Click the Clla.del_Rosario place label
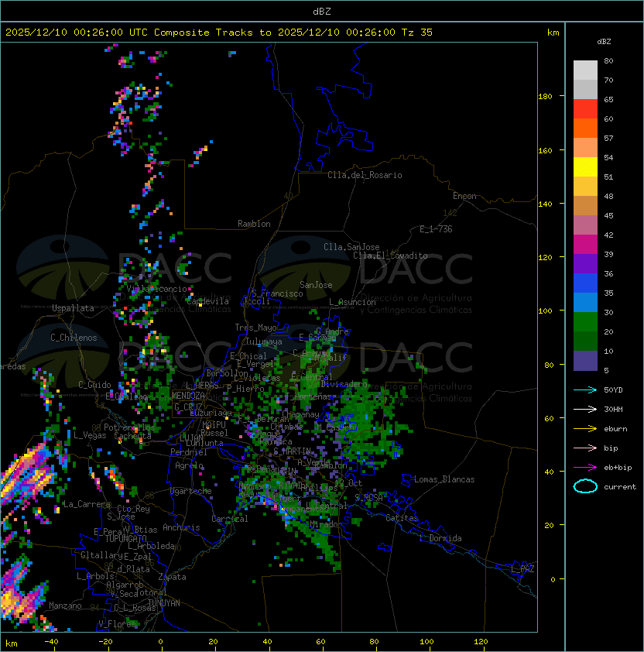 click(x=365, y=175)
